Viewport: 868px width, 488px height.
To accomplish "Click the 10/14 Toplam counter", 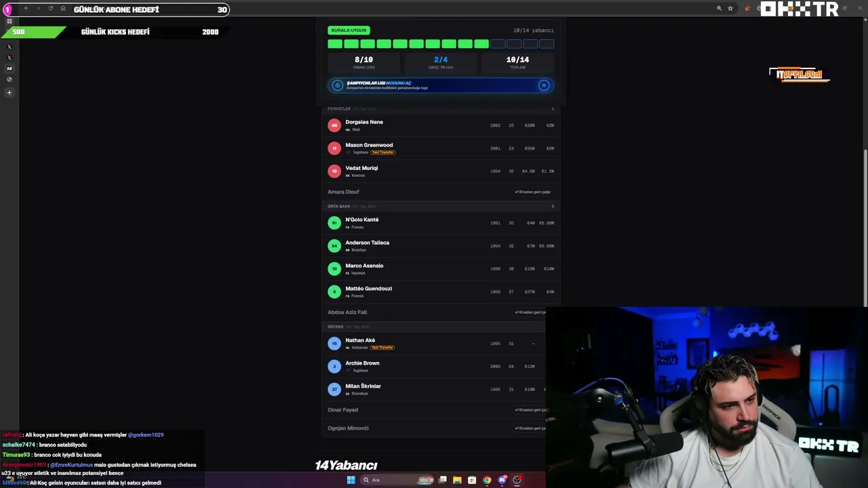I will point(517,62).
